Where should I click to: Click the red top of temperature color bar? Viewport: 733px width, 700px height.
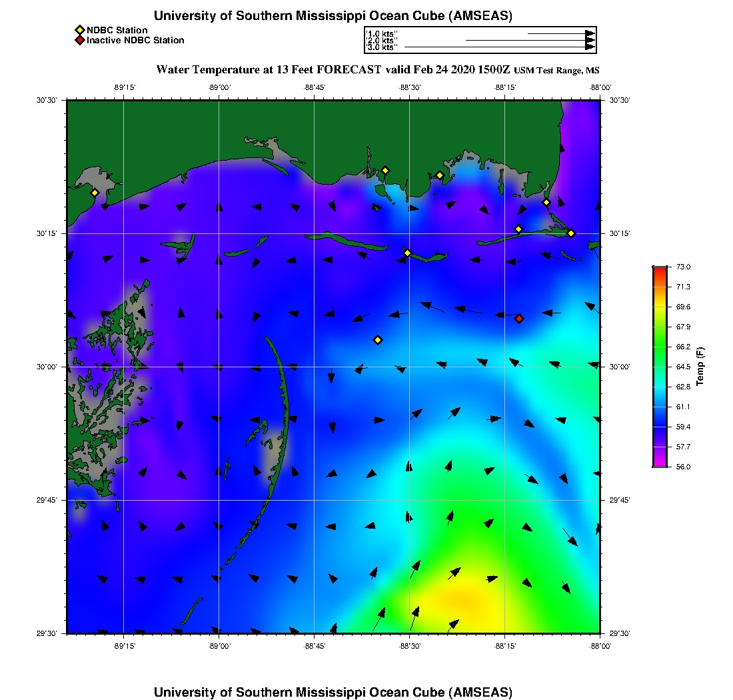[x=659, y=269]
